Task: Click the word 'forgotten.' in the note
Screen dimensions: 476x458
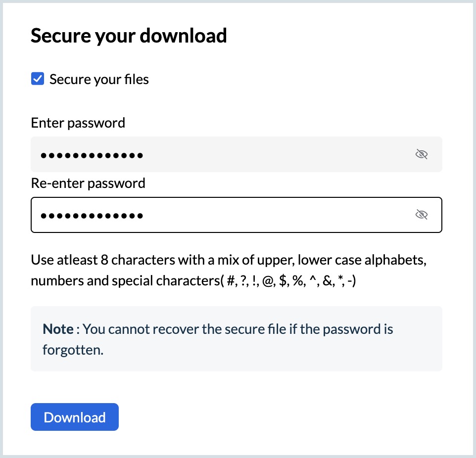Action: [x=73, y=350]
